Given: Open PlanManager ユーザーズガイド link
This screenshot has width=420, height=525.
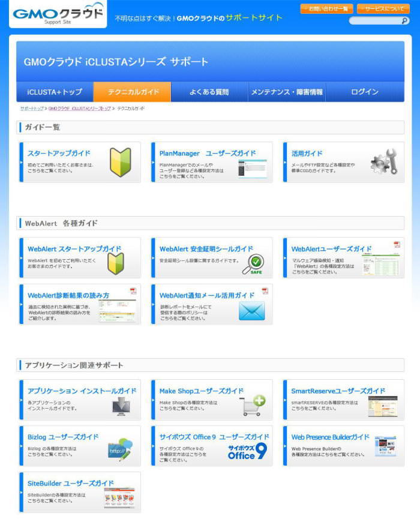Looking at the screenshot, I should coord(208,154).
